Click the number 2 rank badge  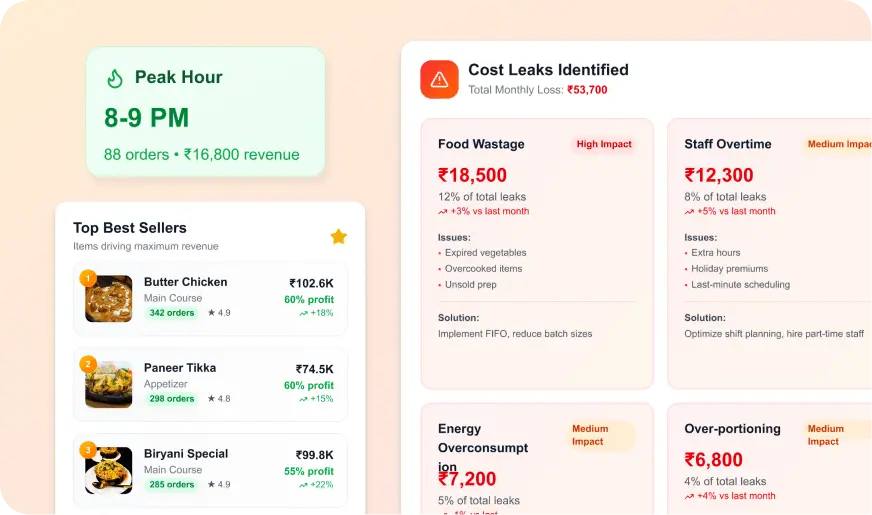(87, 364)
